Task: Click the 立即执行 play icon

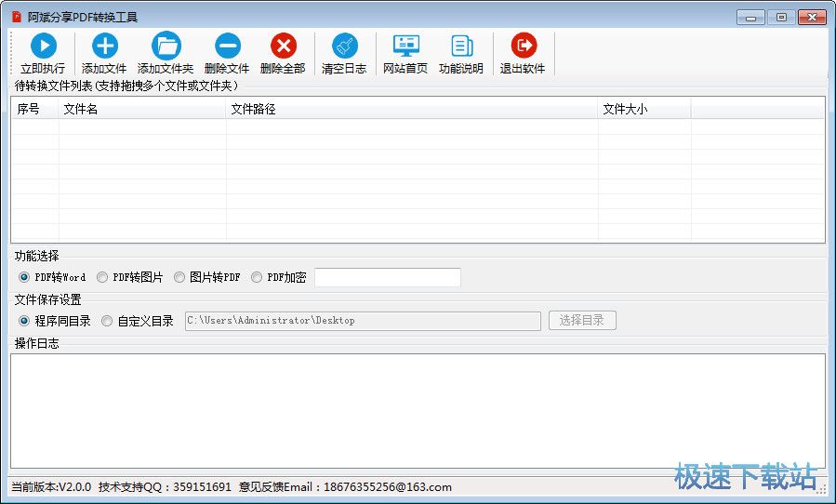Action: pyautogui.click(x=43, y=46)
